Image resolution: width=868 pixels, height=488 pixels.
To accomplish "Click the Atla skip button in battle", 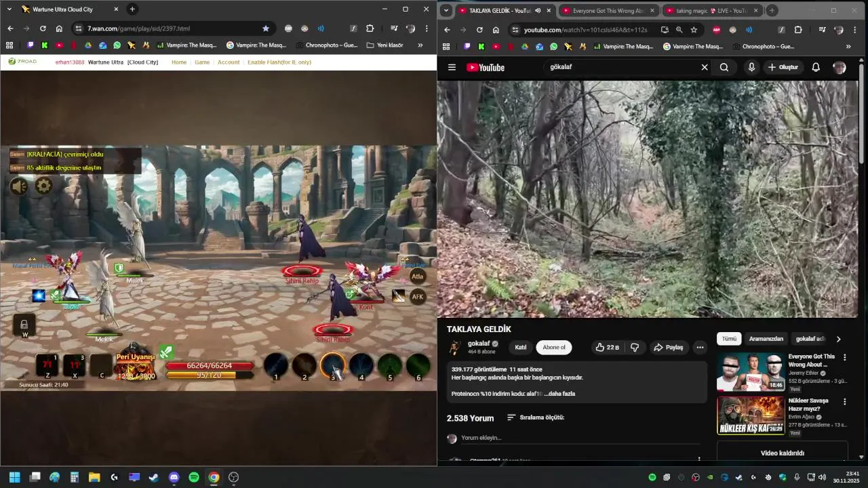I will tap(417, 276).
